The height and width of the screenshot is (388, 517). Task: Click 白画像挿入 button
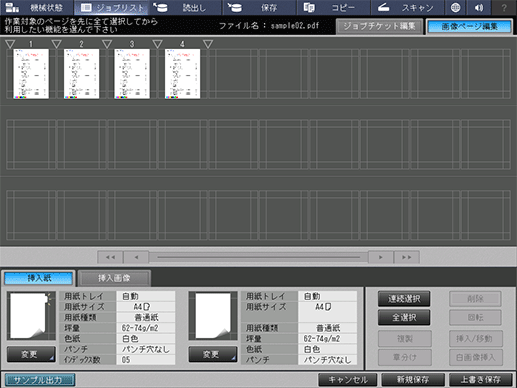pyautogui.click(x=476, y=357)
